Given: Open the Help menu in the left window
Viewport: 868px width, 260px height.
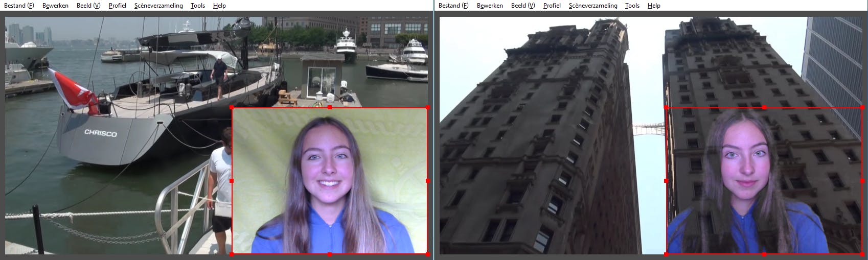Looking at the screenshot, I should click(x=219, y=6).
